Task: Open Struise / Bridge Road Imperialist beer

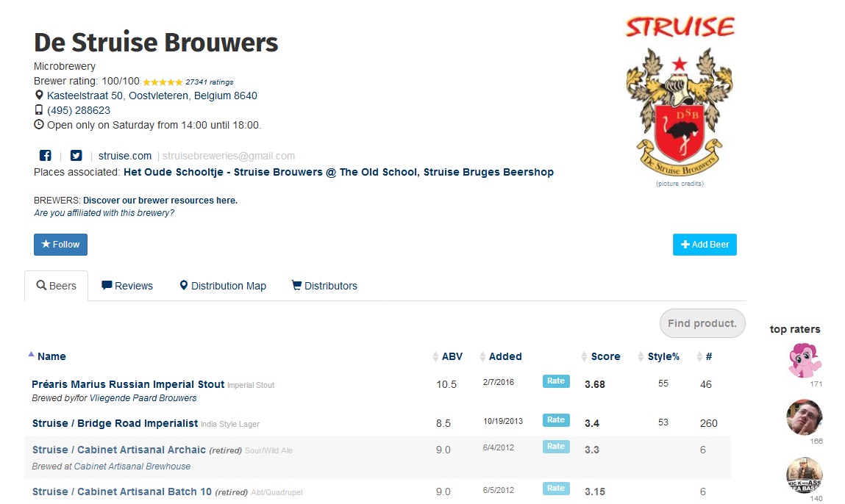Action: click(115, 423)
